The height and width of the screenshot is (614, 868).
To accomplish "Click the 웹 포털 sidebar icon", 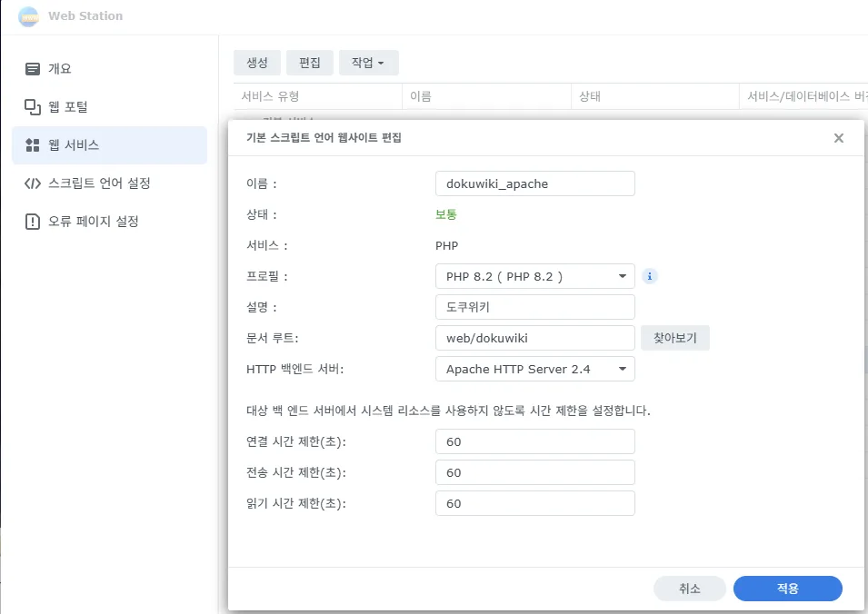I will 32,106.
